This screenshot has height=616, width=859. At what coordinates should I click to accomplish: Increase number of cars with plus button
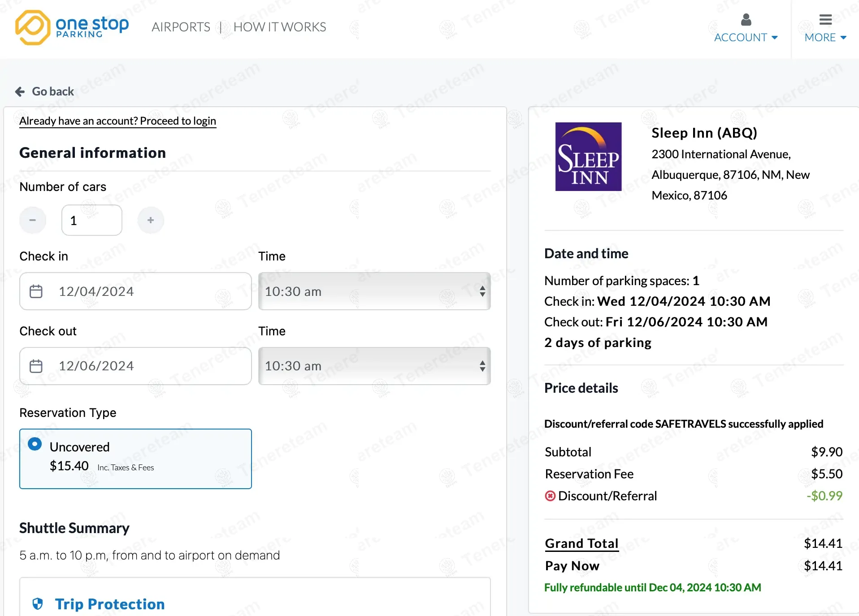151,220
